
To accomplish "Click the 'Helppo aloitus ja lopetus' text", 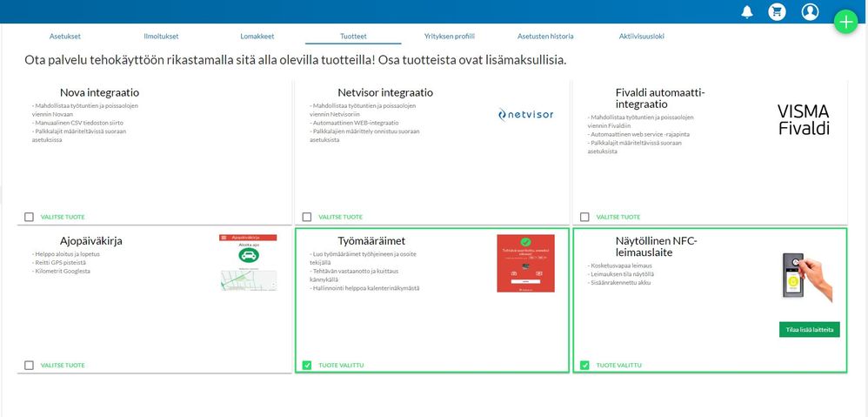I will pos(68,254).
